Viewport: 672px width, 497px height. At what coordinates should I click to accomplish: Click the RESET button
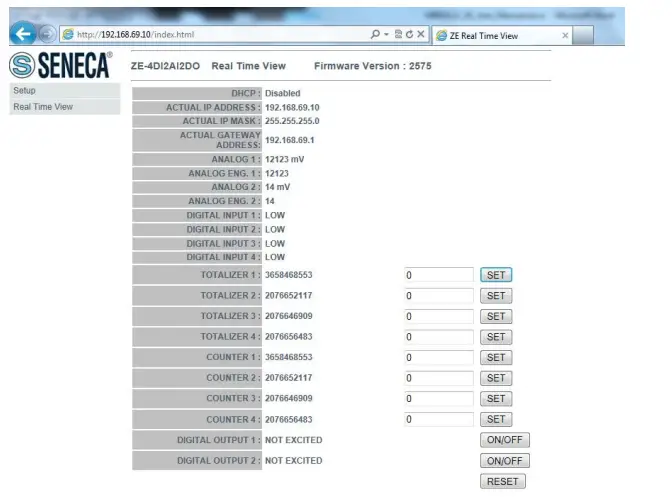click(503, 481)
